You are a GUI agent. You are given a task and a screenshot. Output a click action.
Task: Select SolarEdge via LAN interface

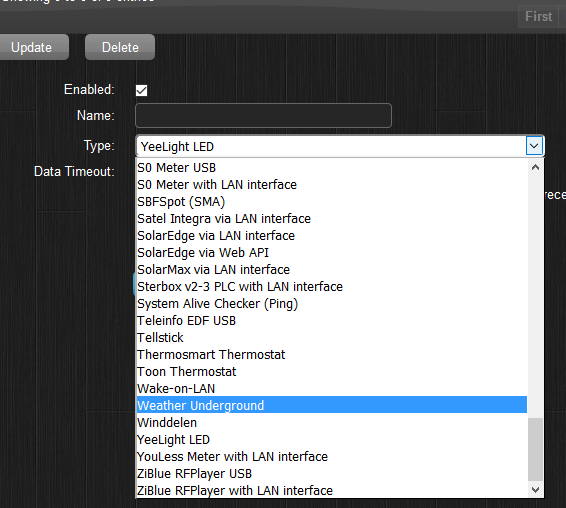tap(331, 235)
